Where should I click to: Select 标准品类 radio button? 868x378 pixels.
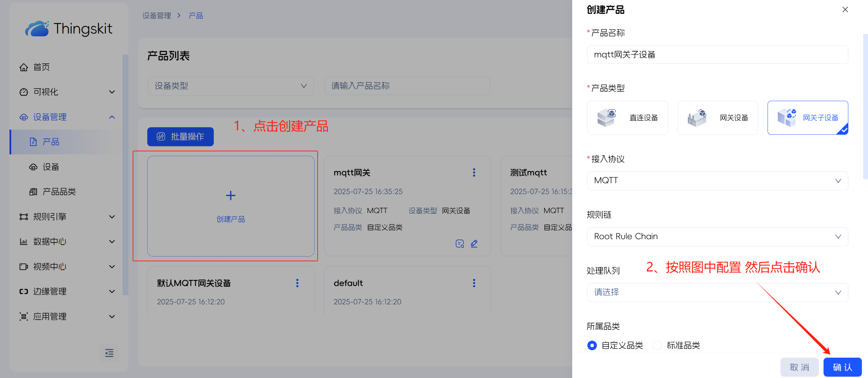[657, 345]
